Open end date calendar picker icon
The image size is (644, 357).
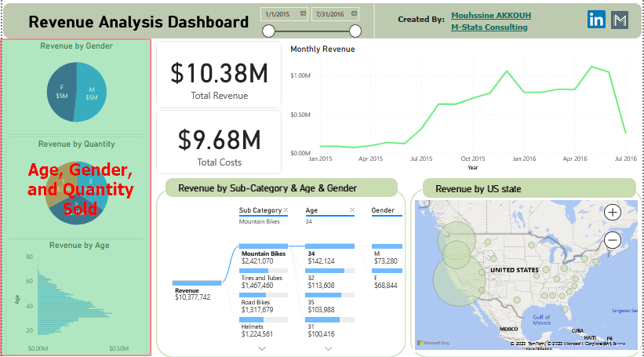(353, 14)
